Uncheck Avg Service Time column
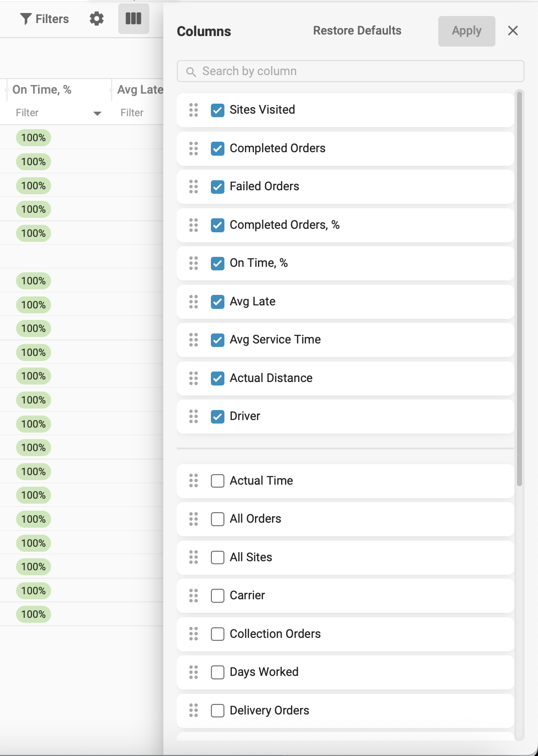The image size is (538, 756). click(217, 340)
